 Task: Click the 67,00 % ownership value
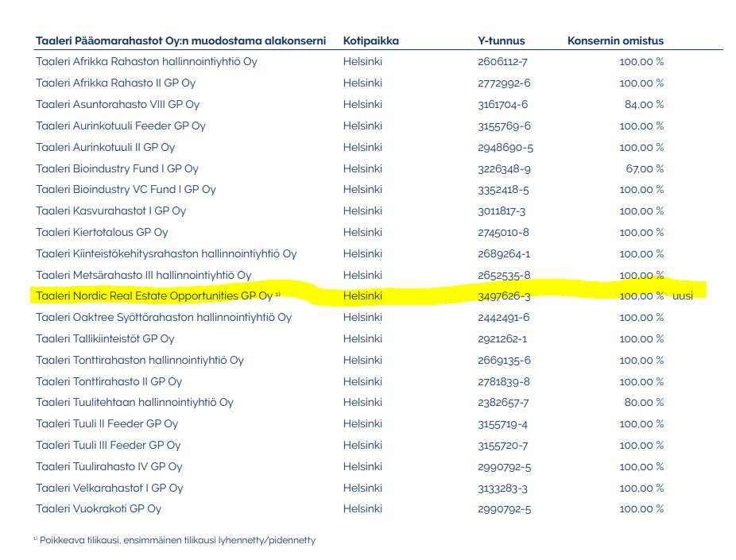point(644,168)
